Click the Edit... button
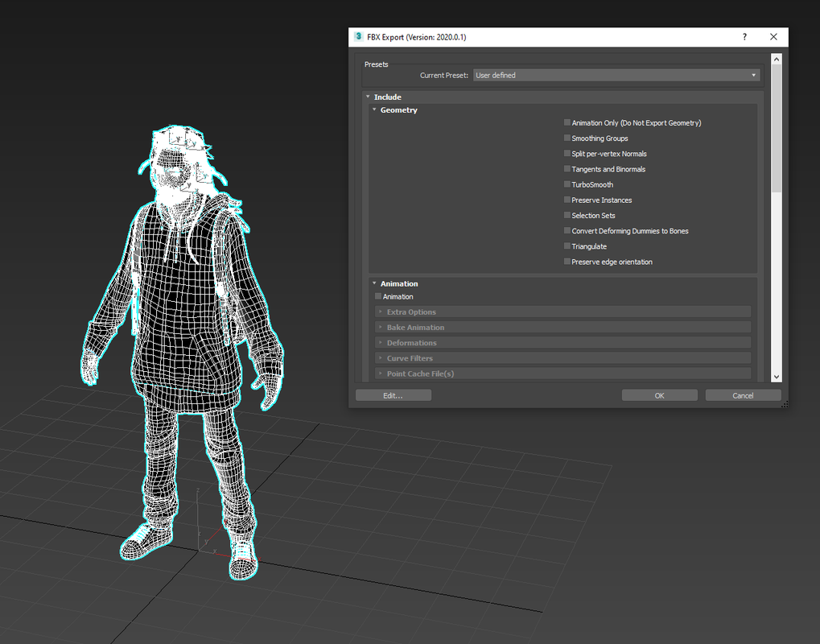The image size is (820, 644). 394,395
